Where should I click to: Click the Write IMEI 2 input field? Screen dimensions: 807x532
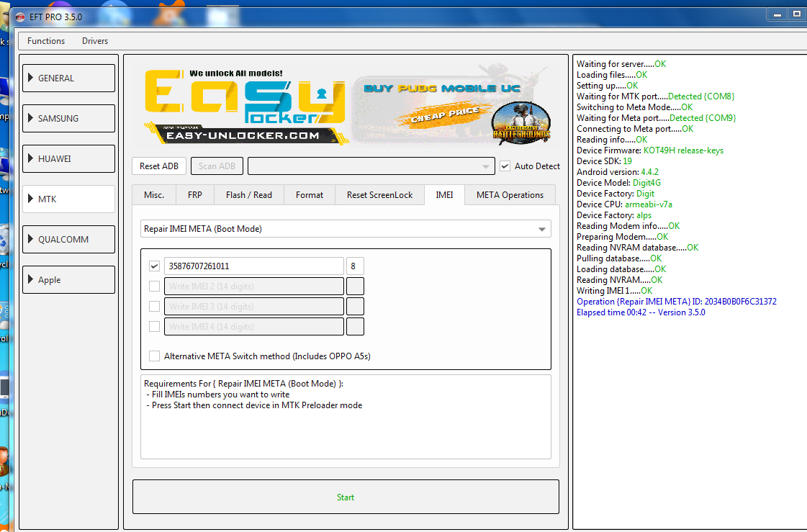point(253,286)
